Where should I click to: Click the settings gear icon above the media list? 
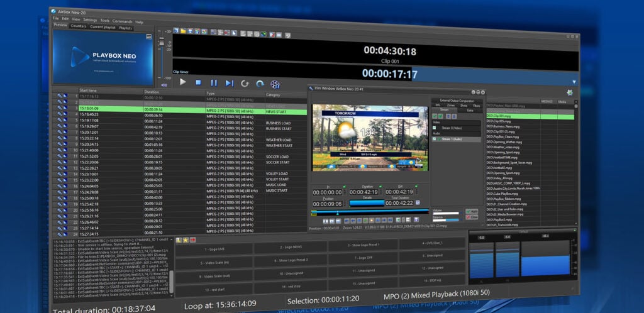pyautogui.click(x=569, y=92)
